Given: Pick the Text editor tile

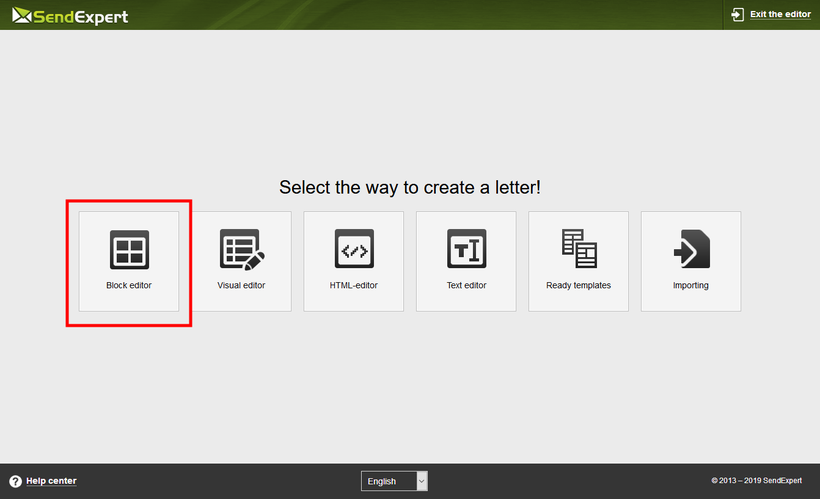Looking at the screenshot, I should pyautogui.click(x=466, y=262).
